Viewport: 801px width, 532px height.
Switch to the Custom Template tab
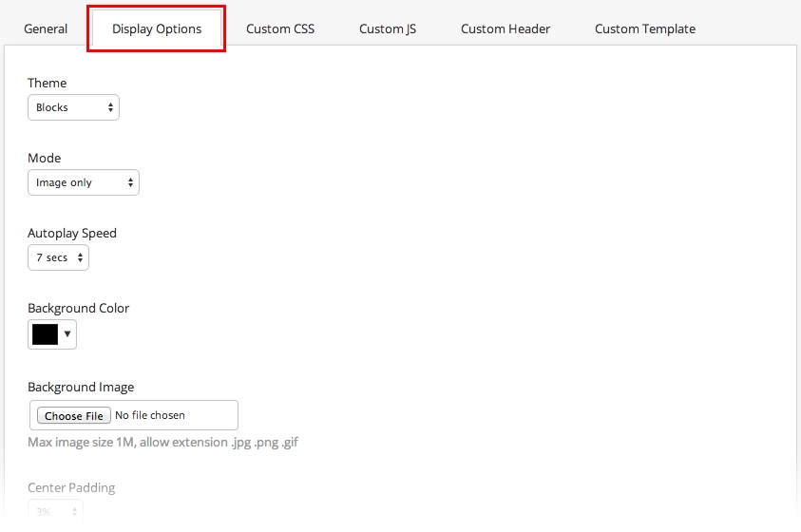[645, 28]
